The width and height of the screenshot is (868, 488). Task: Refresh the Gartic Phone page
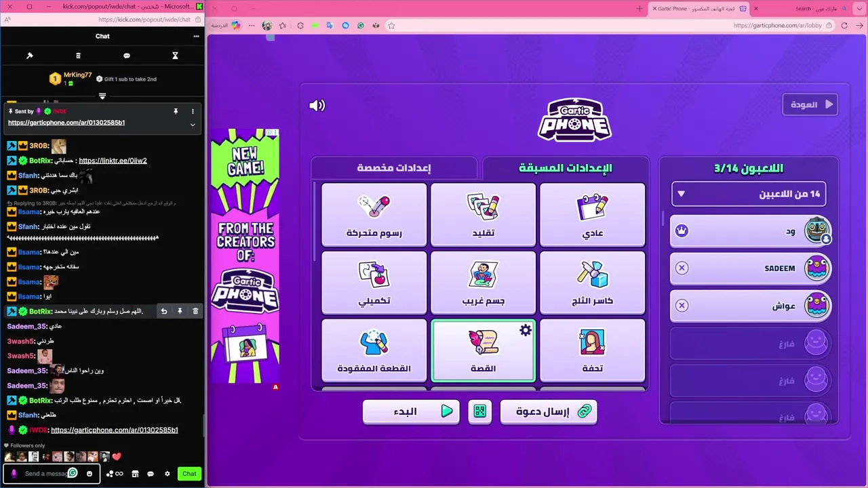coord(844,26)
